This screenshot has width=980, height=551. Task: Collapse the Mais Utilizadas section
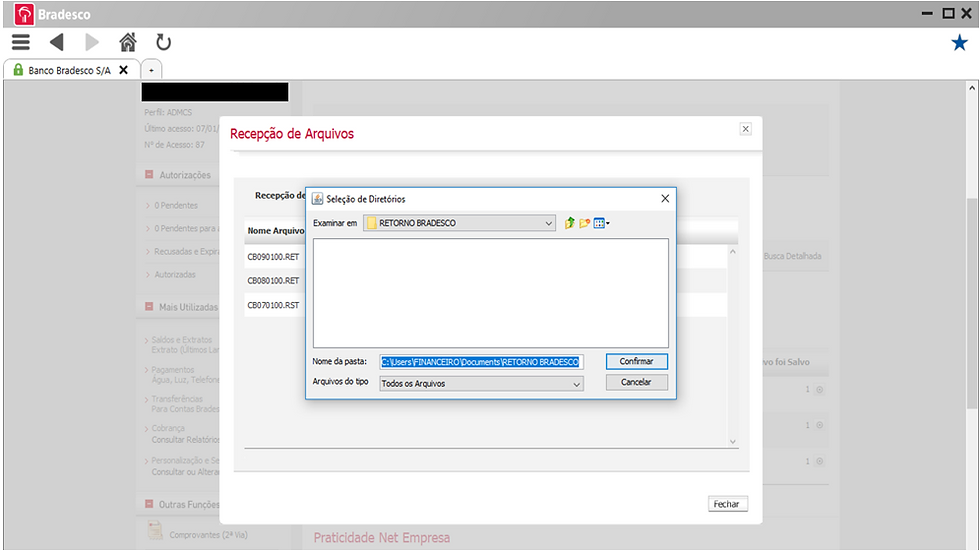pos(149,307)
